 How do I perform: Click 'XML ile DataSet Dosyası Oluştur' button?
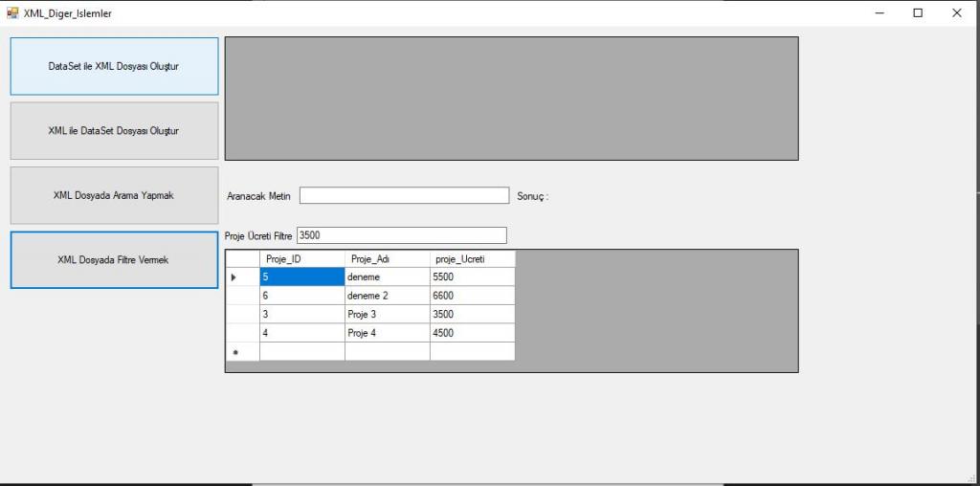pyautogui.click(x=115, y=130)
